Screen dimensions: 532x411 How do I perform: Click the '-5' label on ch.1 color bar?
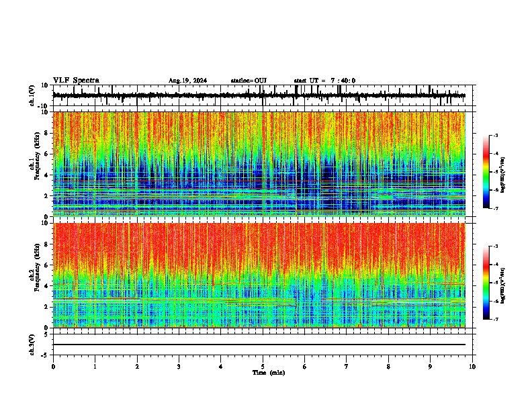(x=495, y=172)
